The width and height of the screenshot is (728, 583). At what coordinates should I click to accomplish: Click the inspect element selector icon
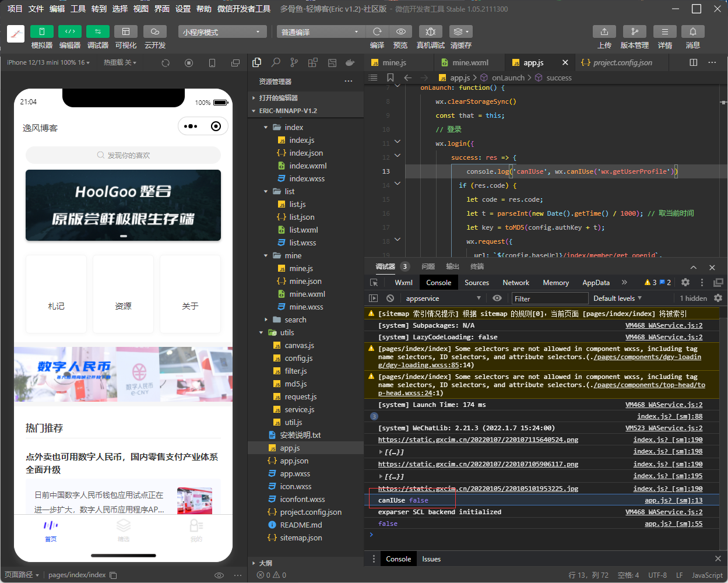(374, 282)
